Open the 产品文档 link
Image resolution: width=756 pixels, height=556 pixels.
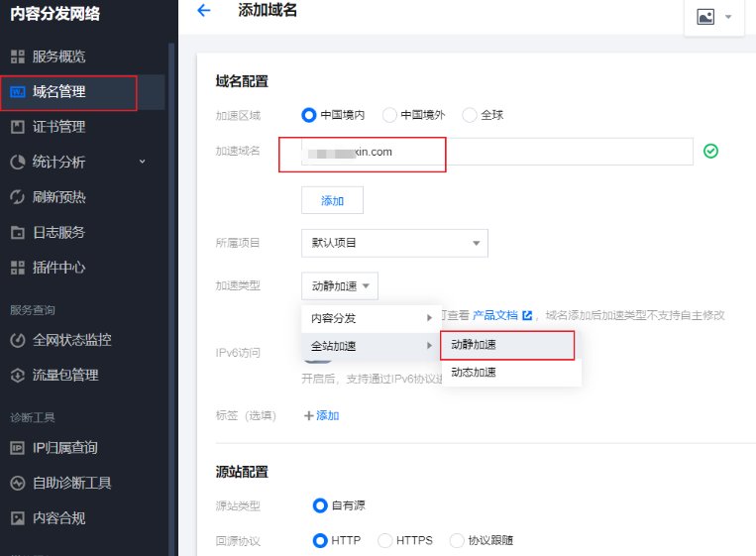[494, 315]
